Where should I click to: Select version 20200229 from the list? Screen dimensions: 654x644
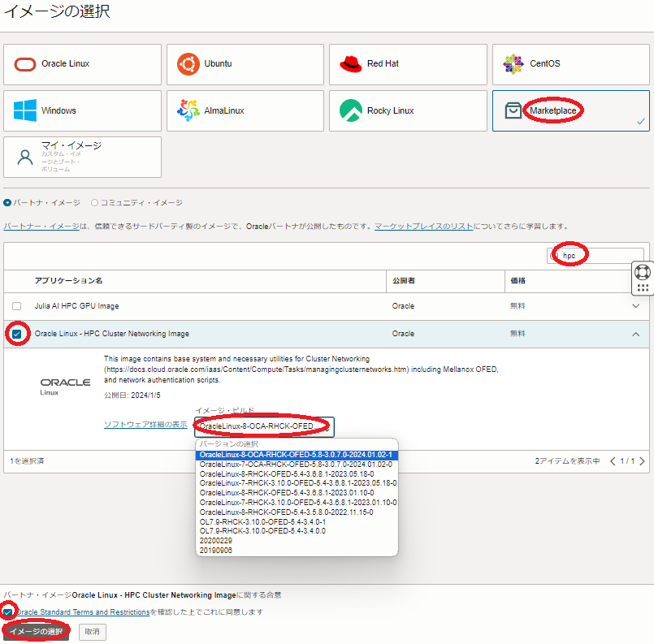click(x=214, y=540)
